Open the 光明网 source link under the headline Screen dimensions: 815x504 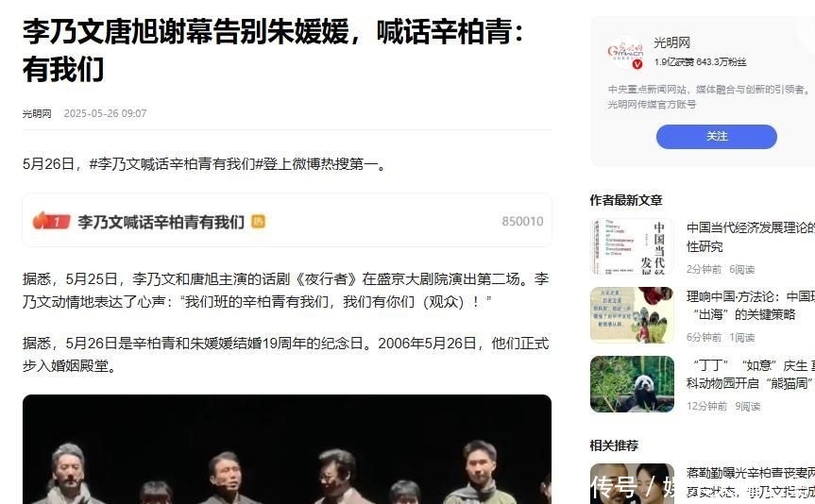point(37,114)
